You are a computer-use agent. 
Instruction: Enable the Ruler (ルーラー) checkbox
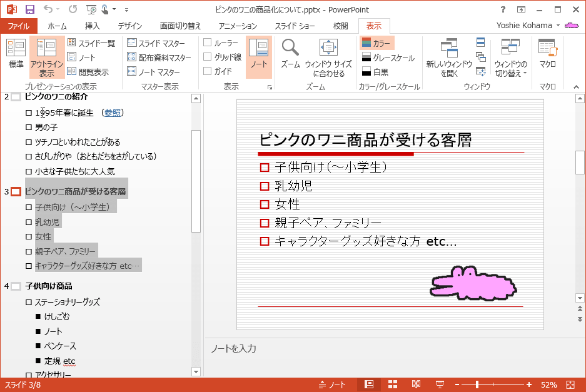208,43
